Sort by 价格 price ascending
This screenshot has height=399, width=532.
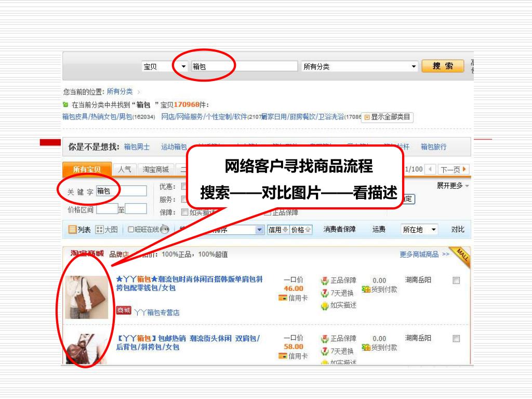click(x=301, y=230)
